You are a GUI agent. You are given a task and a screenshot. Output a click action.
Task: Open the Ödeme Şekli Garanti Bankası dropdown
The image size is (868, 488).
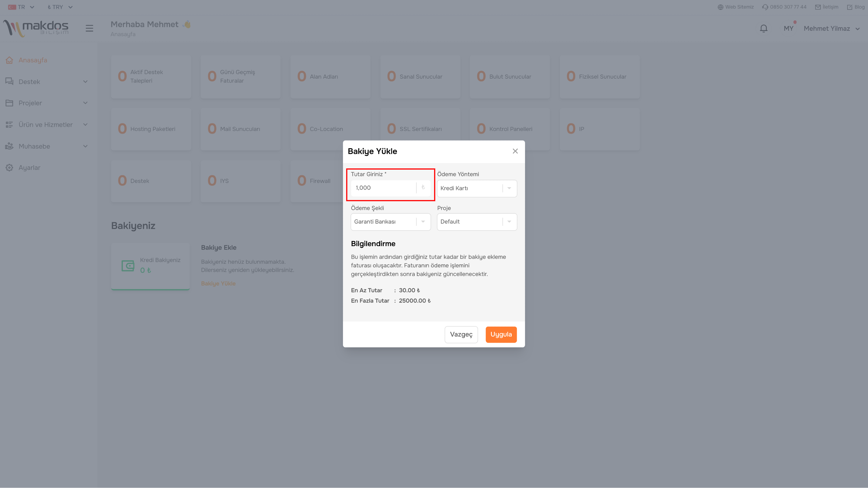[x=391, y=222]
